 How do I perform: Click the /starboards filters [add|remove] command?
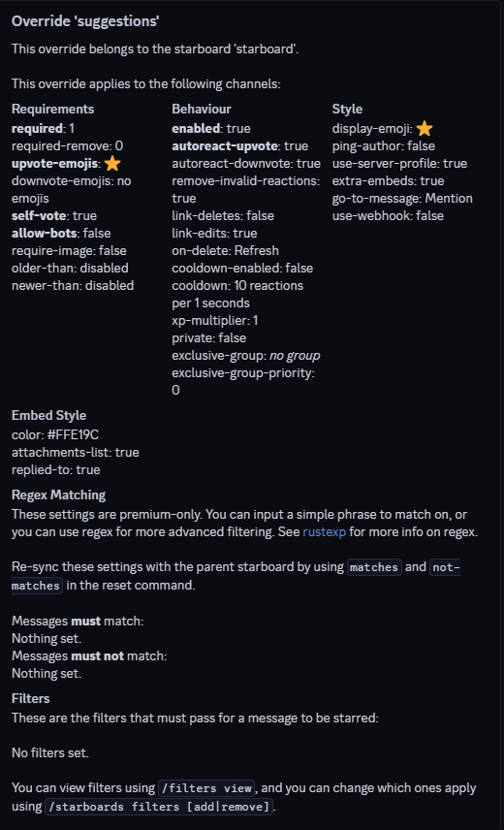tap(159, 807)
